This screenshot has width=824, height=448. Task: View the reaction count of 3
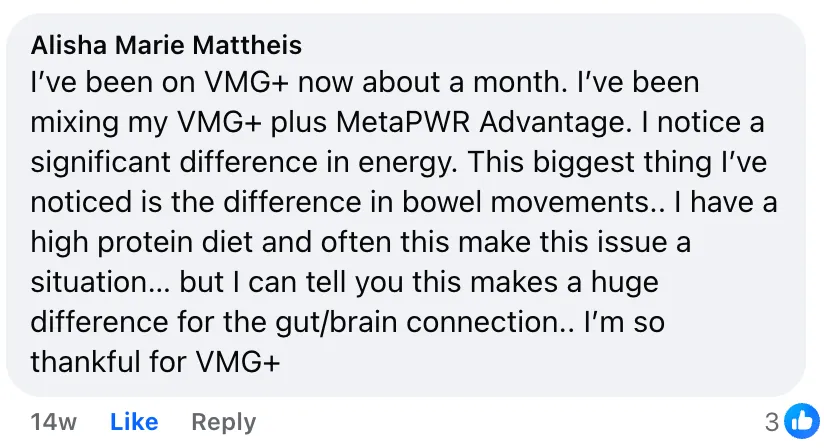click(771, 422)
